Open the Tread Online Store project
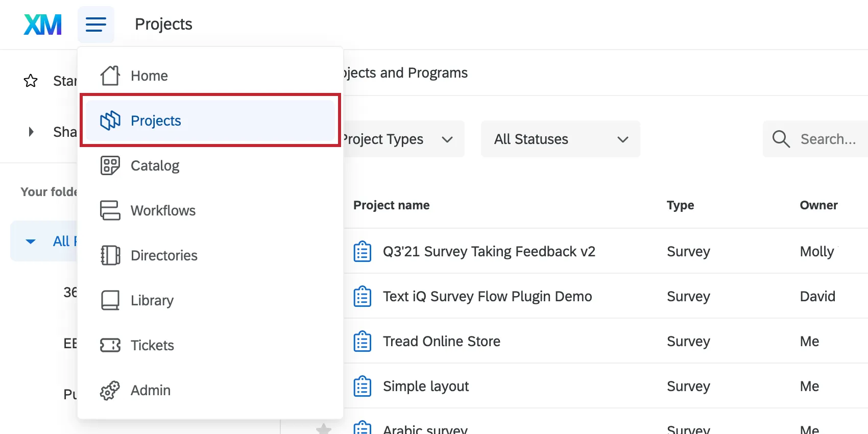The height and width of the screenshot is (434, 868). pyautogui.click(x=441, y=341)
